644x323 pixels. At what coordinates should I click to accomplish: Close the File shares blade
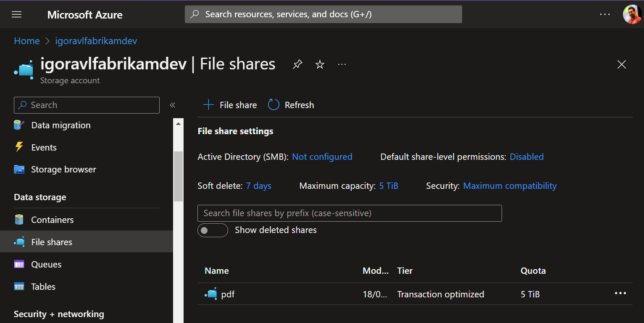622,64
